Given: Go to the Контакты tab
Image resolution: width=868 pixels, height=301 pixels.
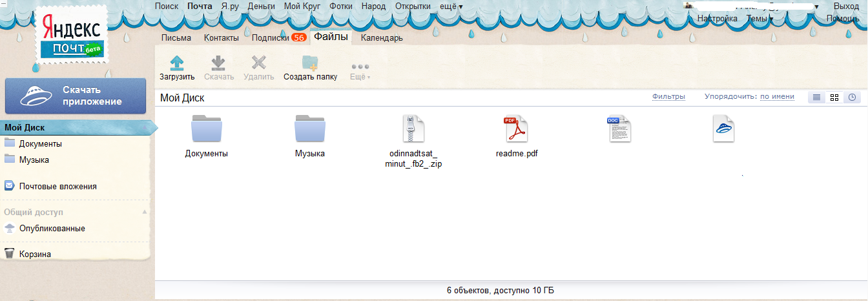Looking at the screenshot, I should 222,37.
